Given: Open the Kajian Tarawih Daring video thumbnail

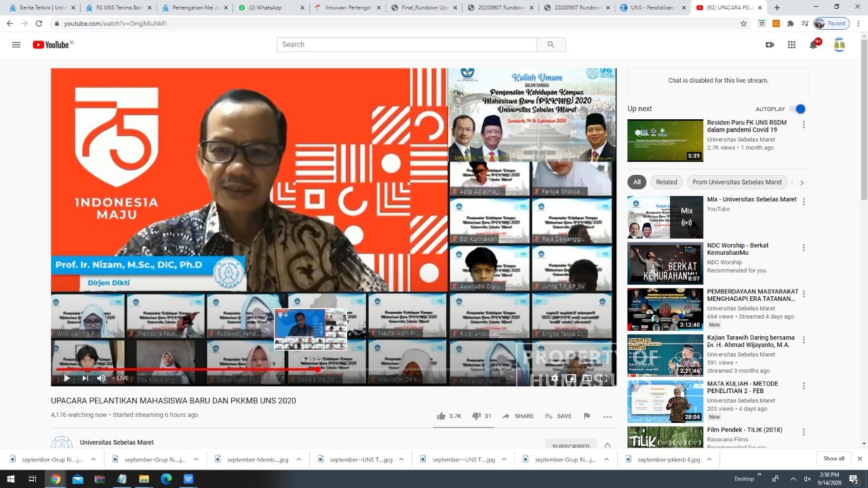Looking at the screenshot, I should tap(665, 356).
